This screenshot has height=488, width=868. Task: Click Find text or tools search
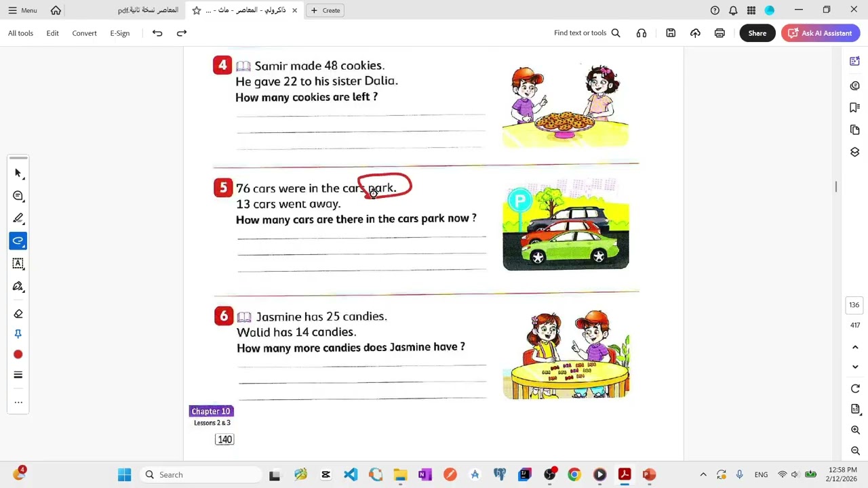[x=587, y=33]
